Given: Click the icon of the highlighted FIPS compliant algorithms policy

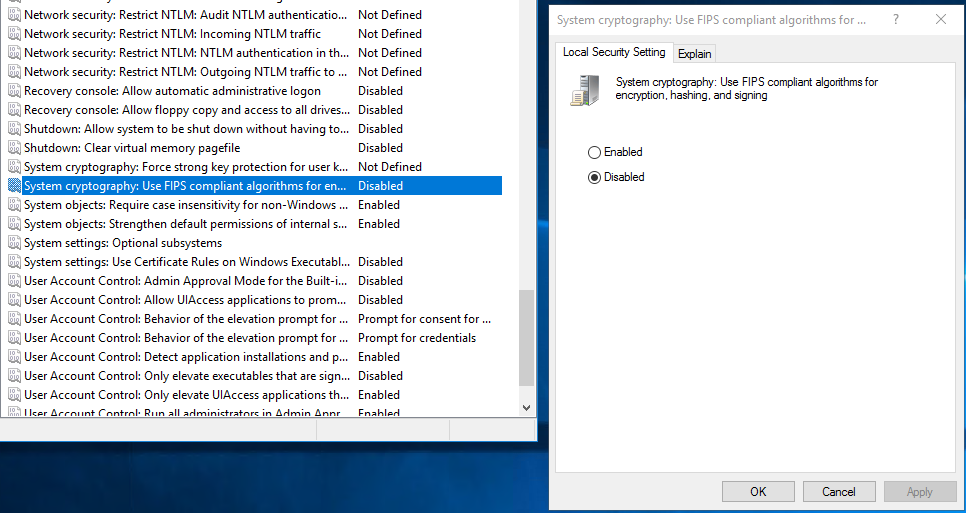Looking at the screenshot, I should pyautogui.click(x=14, y=186).
